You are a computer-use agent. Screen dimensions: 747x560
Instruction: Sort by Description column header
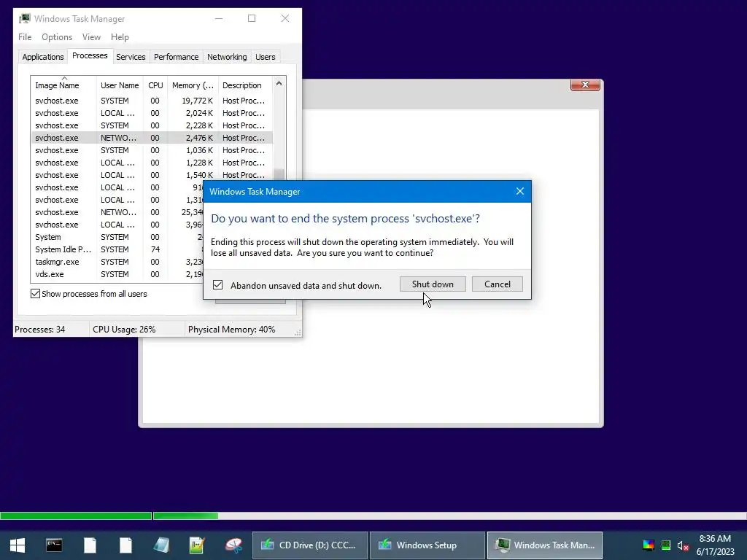245,85
